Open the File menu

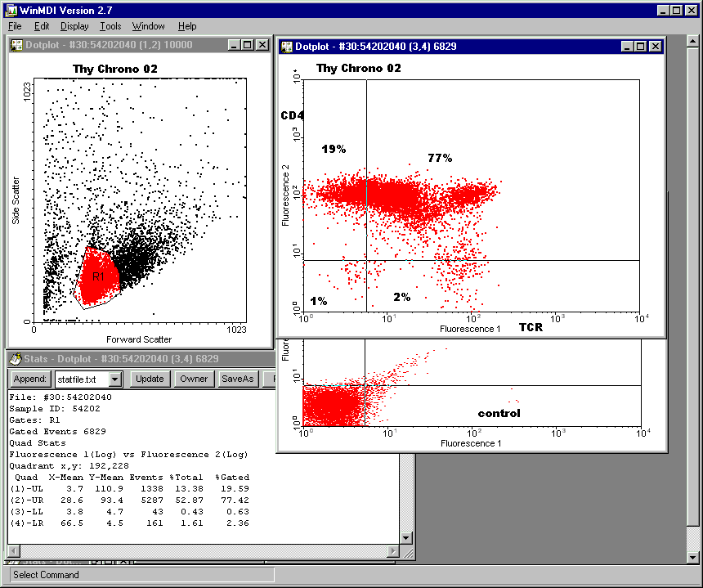pyautogui.click(x=15, y=26)
